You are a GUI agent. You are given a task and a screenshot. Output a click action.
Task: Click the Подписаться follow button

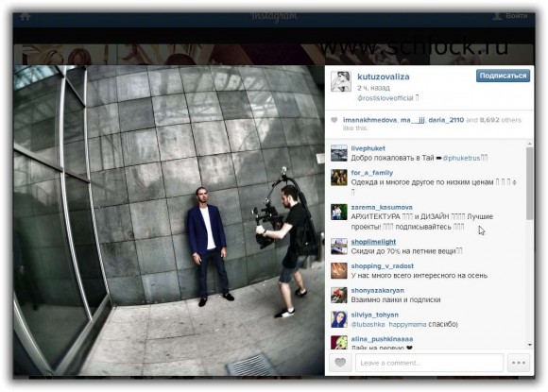[x=503, y=76]
